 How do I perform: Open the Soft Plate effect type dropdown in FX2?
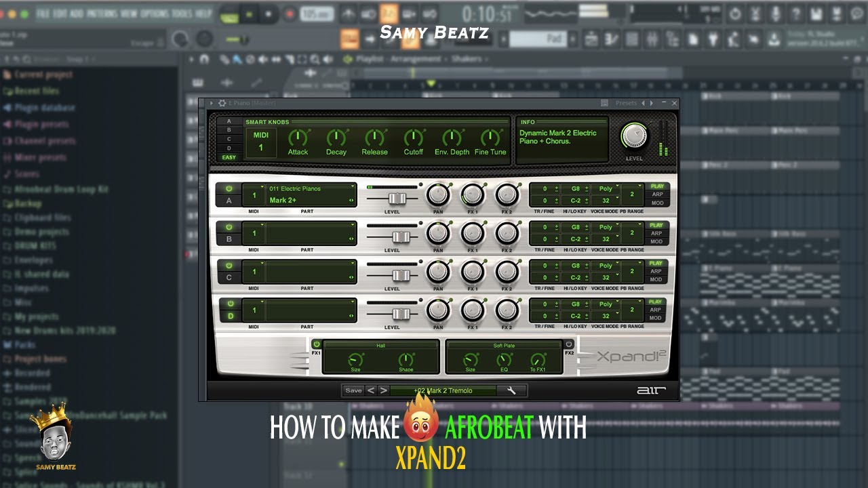point(504,346)
